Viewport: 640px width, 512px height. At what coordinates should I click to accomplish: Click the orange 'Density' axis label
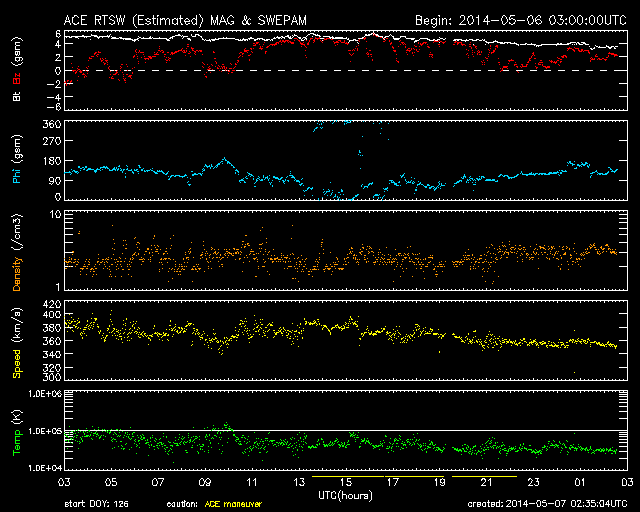click(x=17, y=274)
